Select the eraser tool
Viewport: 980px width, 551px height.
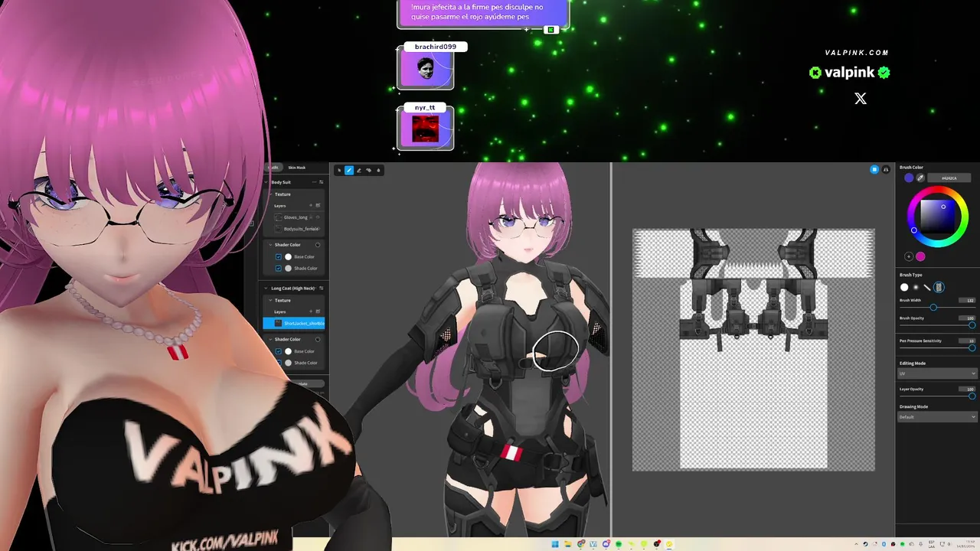point(359,170)
